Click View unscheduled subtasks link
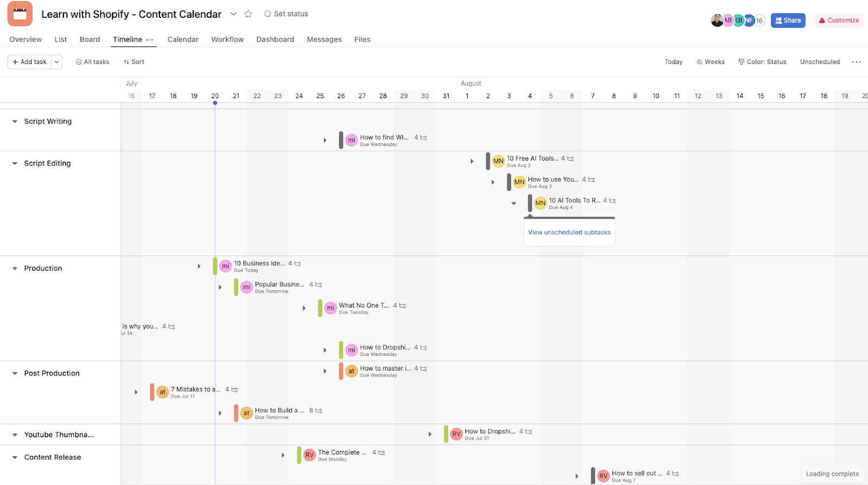Viewport: 868px width, 485px height. [x=569, y=232]
